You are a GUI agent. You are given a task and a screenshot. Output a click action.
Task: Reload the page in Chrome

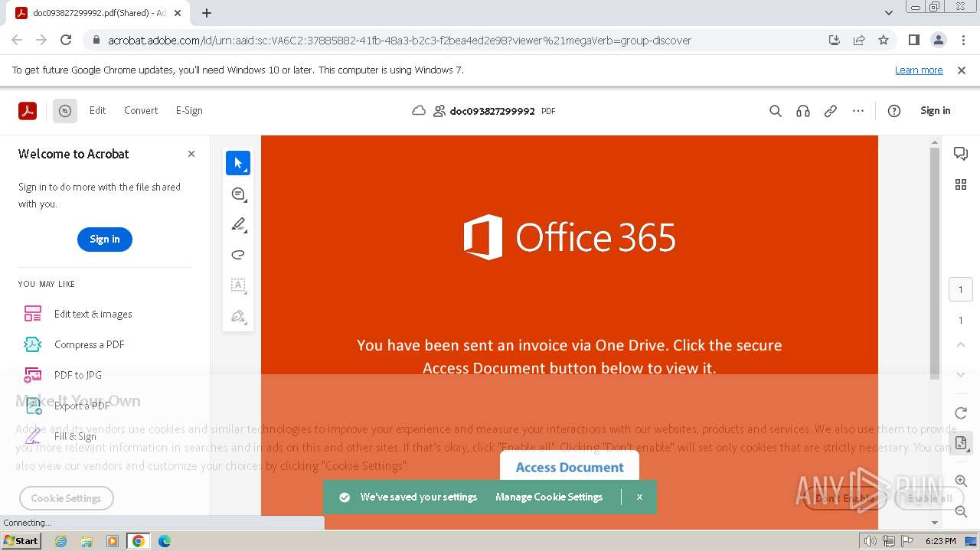point(66,40)
